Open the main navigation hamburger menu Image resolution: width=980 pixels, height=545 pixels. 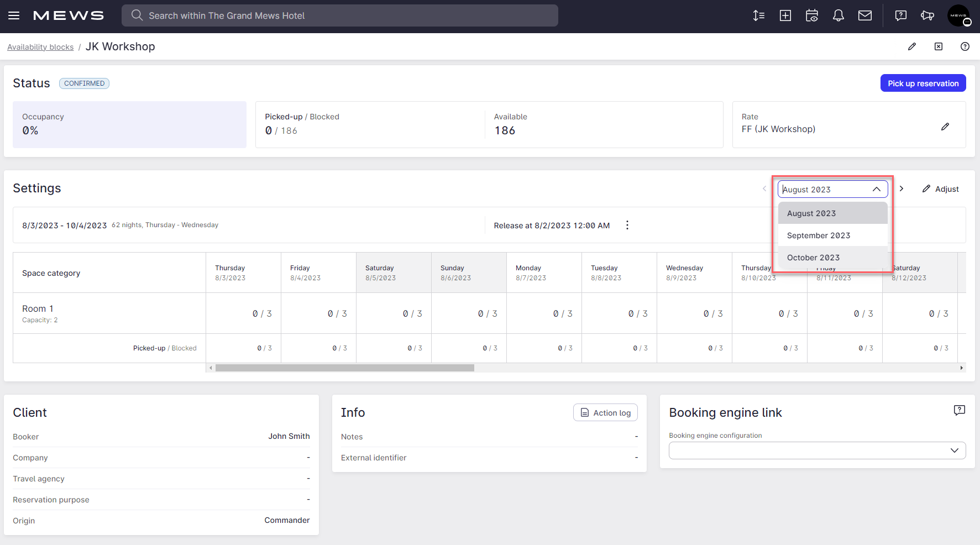[14, 15]
